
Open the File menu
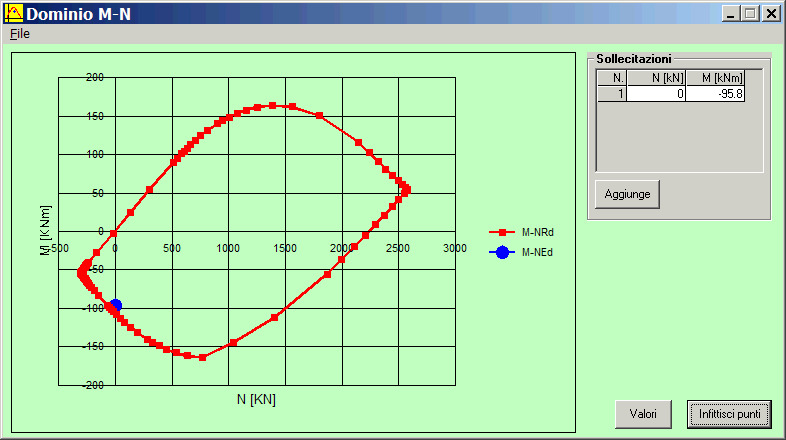coord(20,34)
